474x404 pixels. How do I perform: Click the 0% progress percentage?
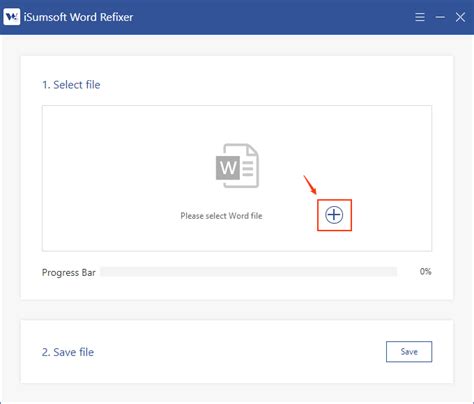point(426,272)
